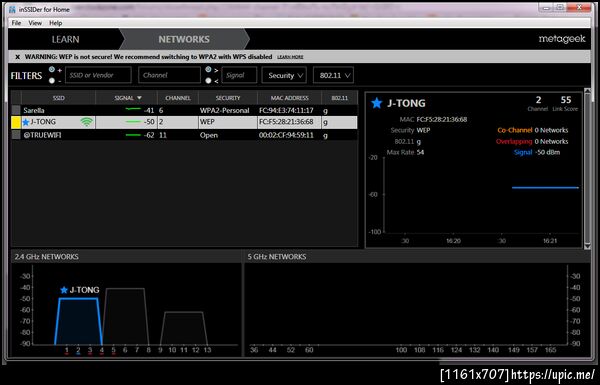Switch to the NETWORKS tab
600x385 pixels.
coord(184,39)
